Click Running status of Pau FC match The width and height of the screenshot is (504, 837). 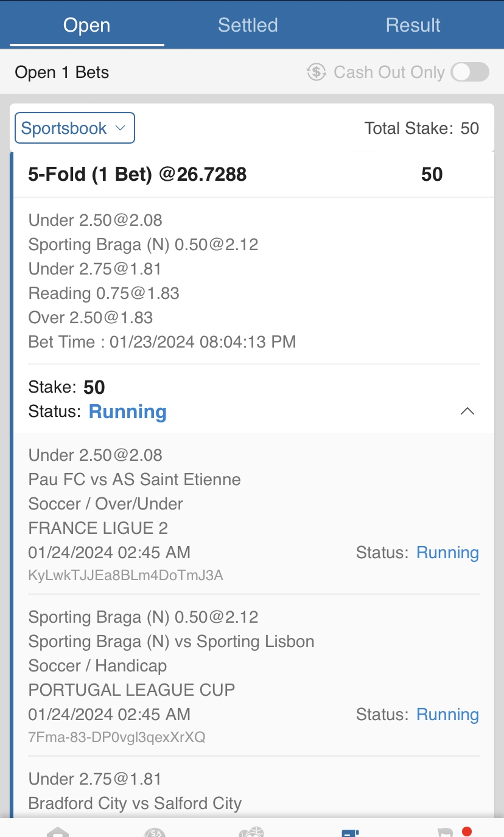click(x=447, y=553)
